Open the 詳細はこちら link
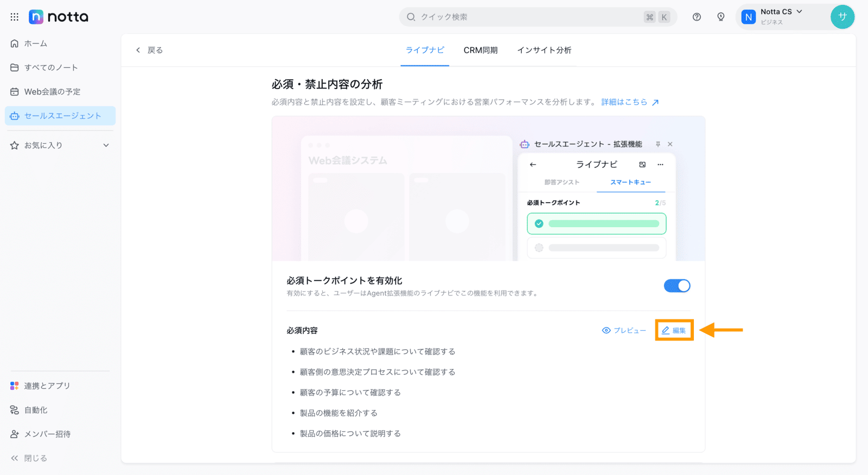Image resolution: width=868 pixels, height=475 pixels. pyautogui.click(x=630, y=102)
